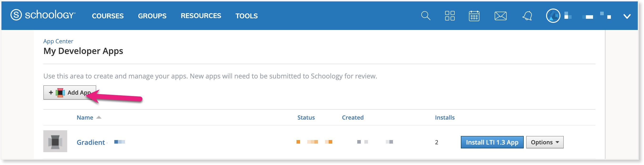The height and width of the screenshot is (165, 644).
Task: Open the apps grid icon
Action: [x=449, y=16]
